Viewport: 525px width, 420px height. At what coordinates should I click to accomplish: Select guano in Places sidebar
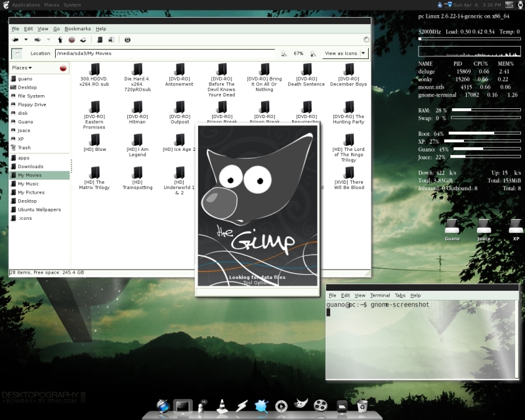point(39,79)
